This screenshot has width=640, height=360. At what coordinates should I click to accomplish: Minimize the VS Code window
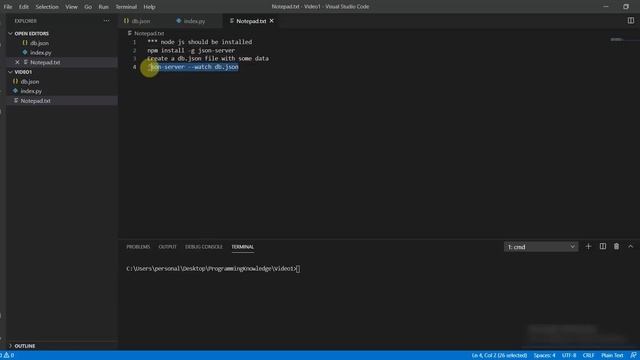(606, 7)
